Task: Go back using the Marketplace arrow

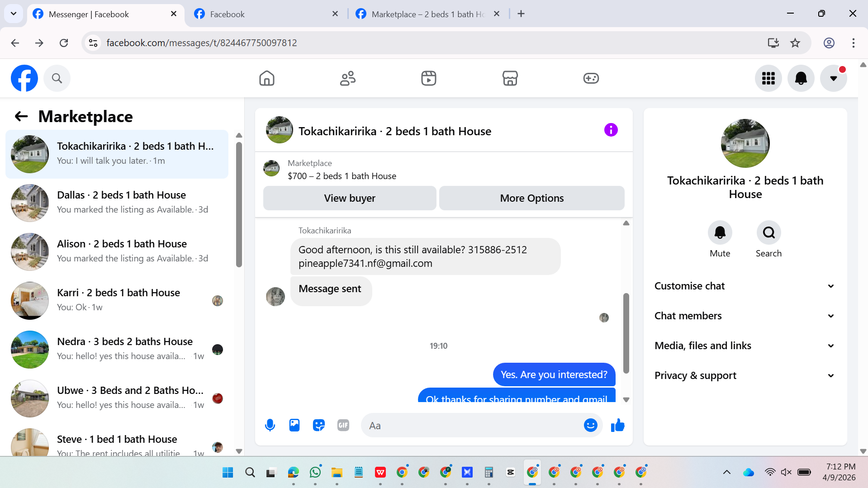Action: 21,117
